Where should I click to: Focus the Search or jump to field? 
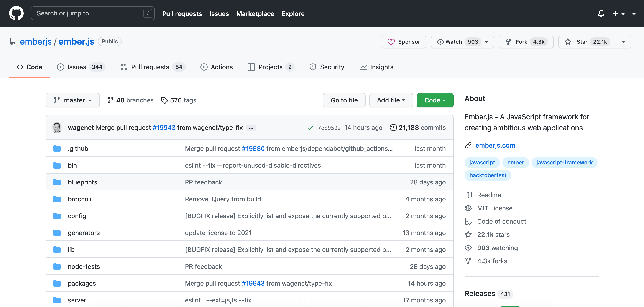tap(93, 13)
